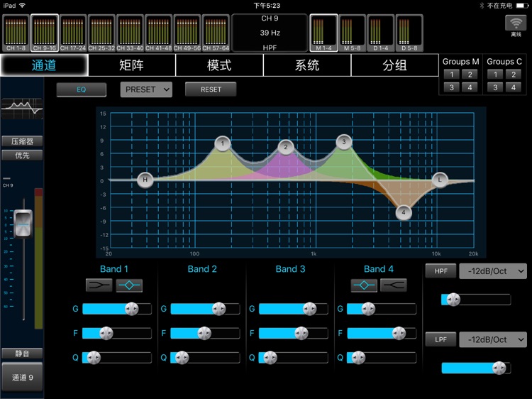Click the HPF frequency slider
Screen dimensions: 532x399
pos(476,300)
